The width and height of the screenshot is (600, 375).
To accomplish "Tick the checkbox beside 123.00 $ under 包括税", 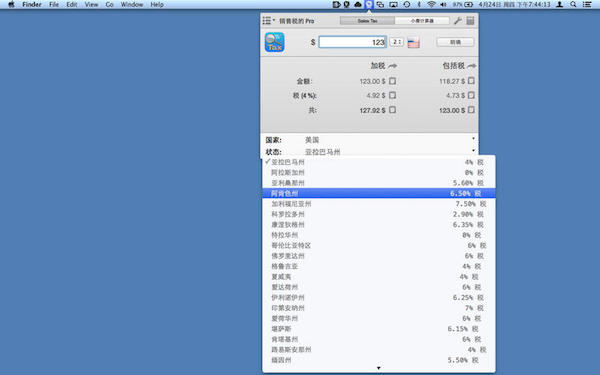I will pyautogui.click(x=471, y=110).
